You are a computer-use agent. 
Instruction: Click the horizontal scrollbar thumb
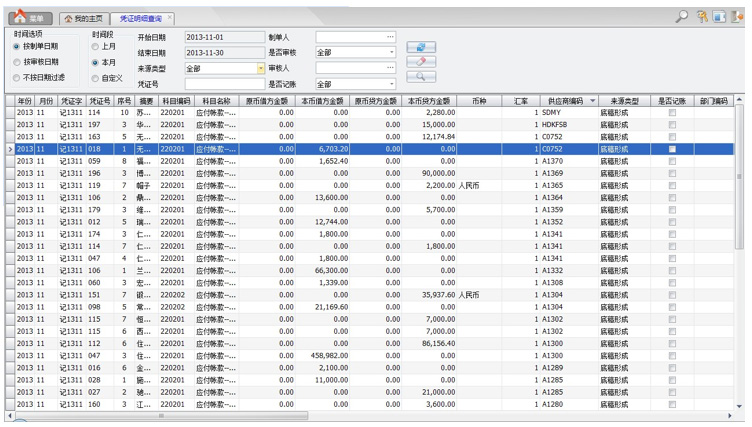[161, 415]
